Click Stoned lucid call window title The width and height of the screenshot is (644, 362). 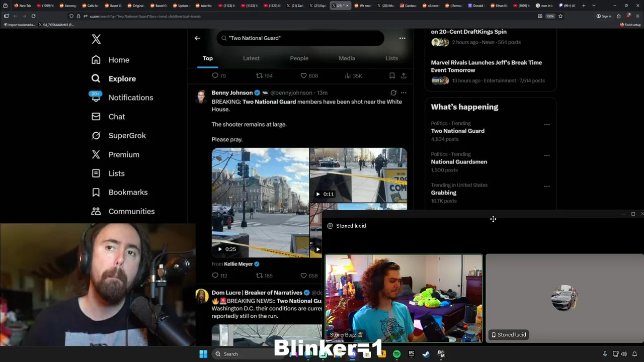351,226
